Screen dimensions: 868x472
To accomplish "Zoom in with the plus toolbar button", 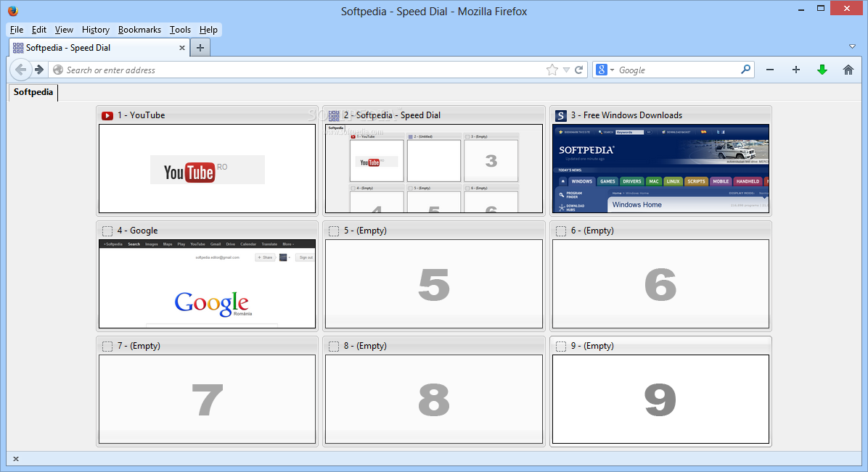I will pyautogui.click(x=796, y=70).
